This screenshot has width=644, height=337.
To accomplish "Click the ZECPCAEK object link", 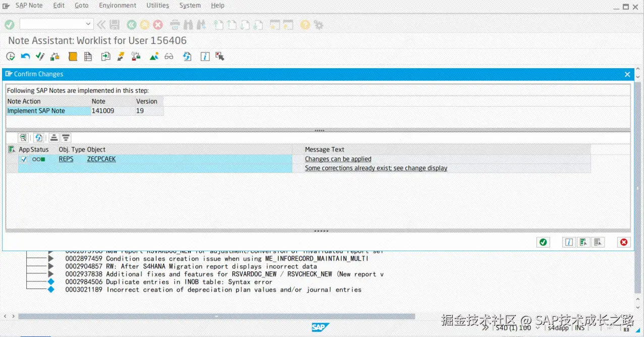I will [x=101, y=159].
